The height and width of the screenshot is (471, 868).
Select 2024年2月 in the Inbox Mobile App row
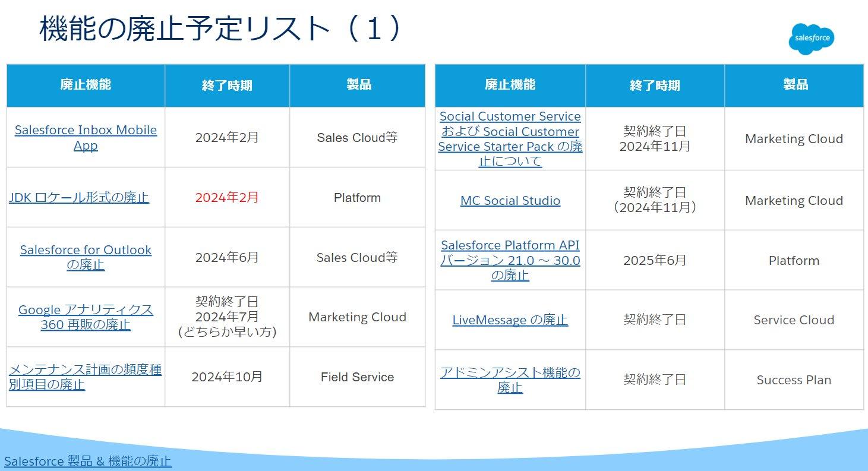pos(227,137)
